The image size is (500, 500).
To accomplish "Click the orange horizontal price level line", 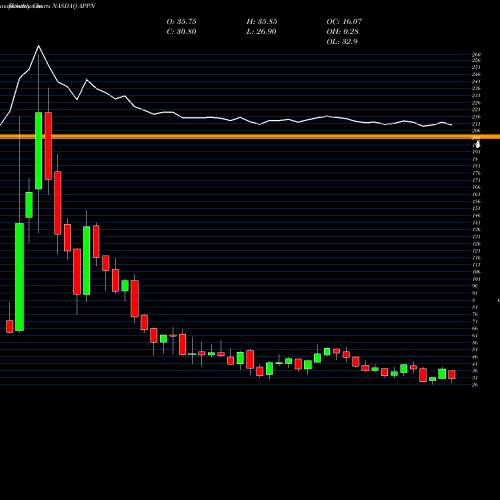I will (250, 137).
